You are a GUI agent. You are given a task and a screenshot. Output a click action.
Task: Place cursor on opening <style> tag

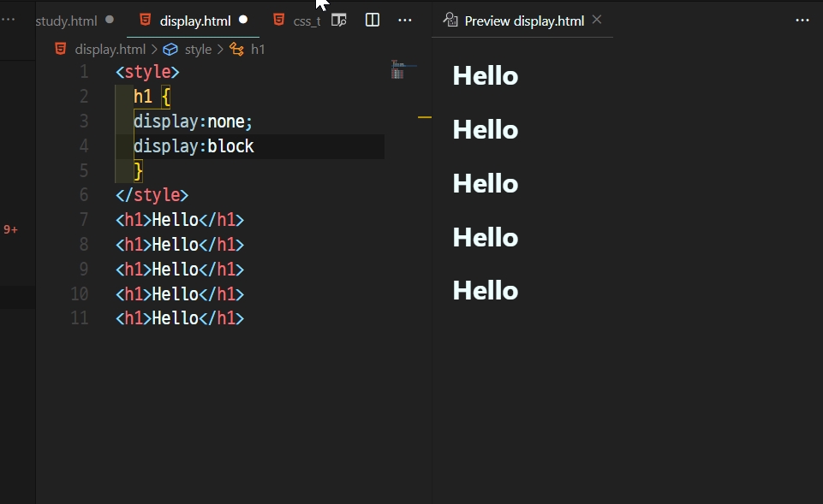click(x=147, y=72)
